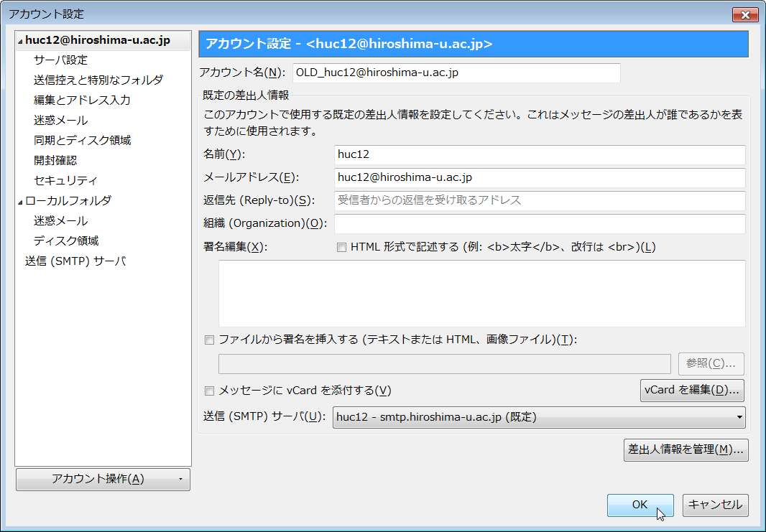Open ディスク領域 settings page
This screenshot has height=532, width=766.
pos(66,241)
